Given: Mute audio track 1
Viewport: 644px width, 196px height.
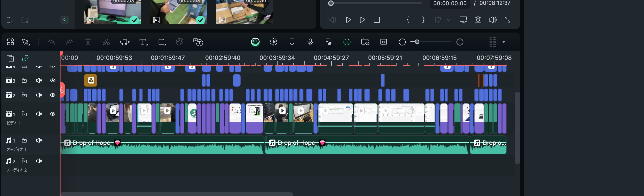Looking at the screenshot, I should point(39,140).
